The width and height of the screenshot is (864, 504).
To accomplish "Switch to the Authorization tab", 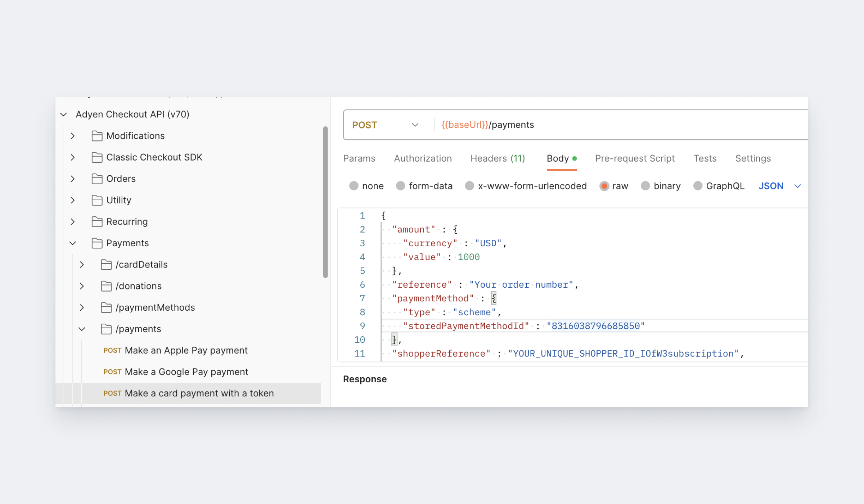I will [x=423, y=158].
